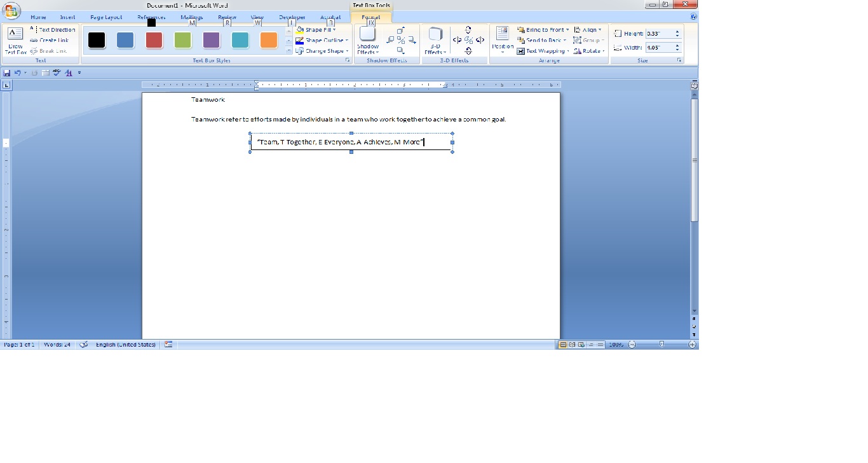Select the Format tab under Text Box Tools

[x=370, y=17]
